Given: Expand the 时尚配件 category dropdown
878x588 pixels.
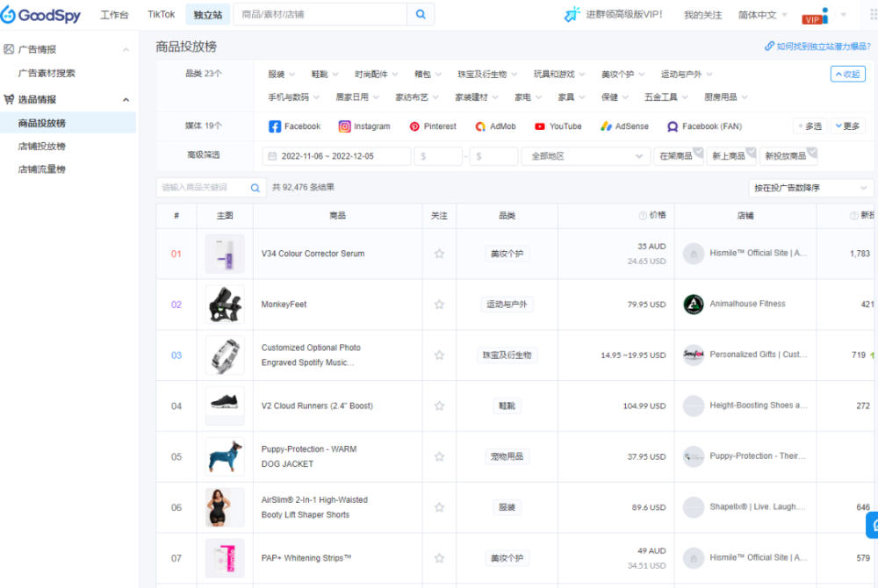Looking at the screenshot, I should pos(377,75).
